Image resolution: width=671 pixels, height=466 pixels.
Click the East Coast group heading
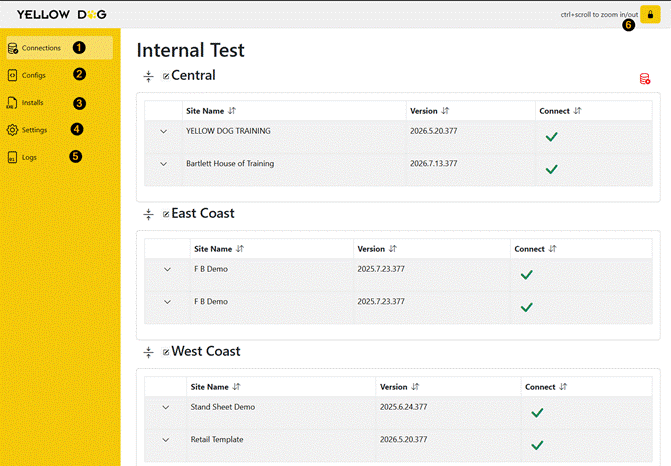(x=203, y=213)
